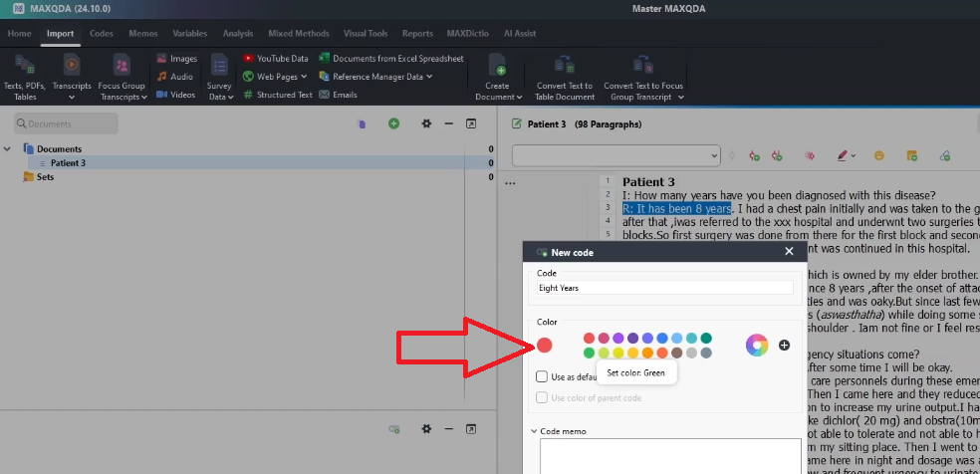
Task: Click the Code name field containing Eight Years
Action: [664, 288]
